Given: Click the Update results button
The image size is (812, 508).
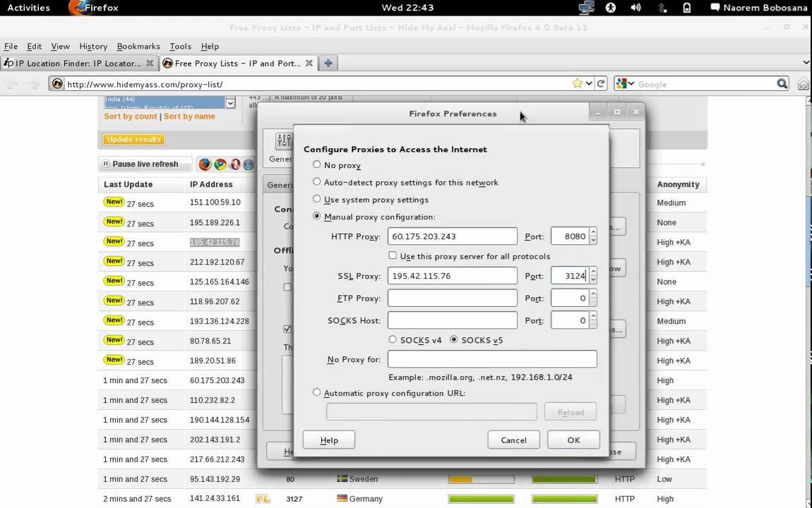Looking at the screenshot, I should pyautogui.click(x=133, y=139).
